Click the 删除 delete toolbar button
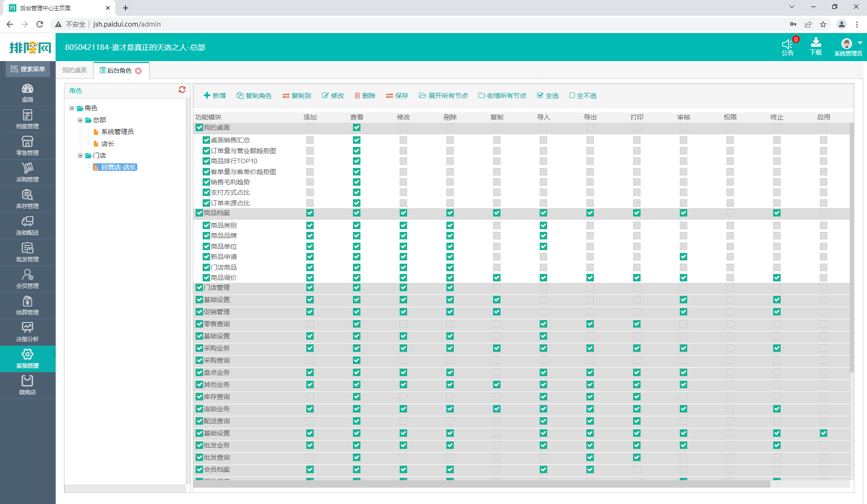The height and width of the screenshot is (504, 867). pos(365,96)
